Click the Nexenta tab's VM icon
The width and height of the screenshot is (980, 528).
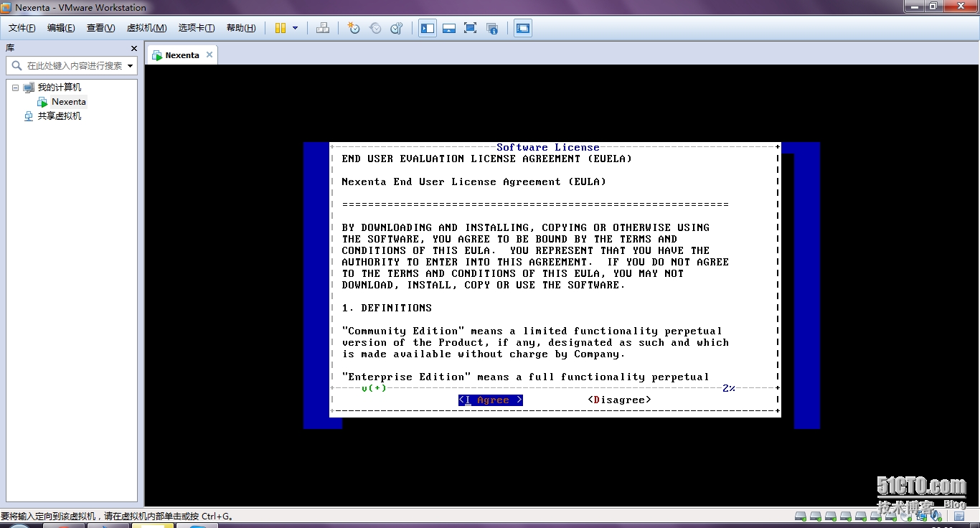coord(157,55)
